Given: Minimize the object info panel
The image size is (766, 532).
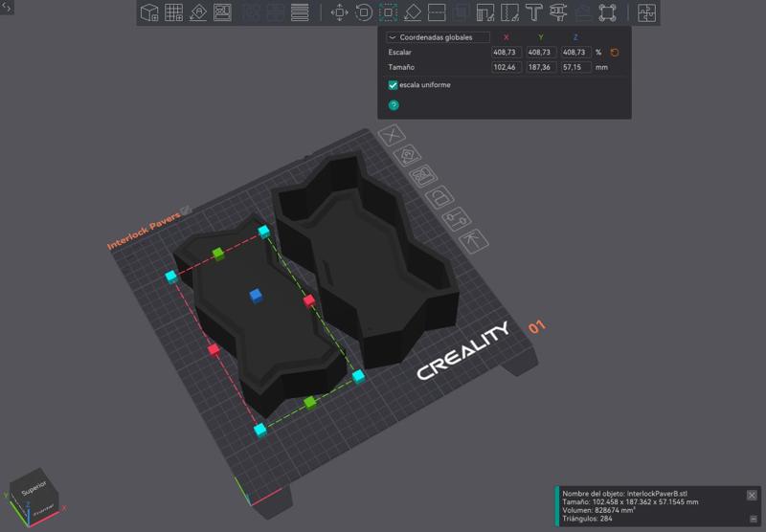Looking at the screenshot, I should point(754,519).
